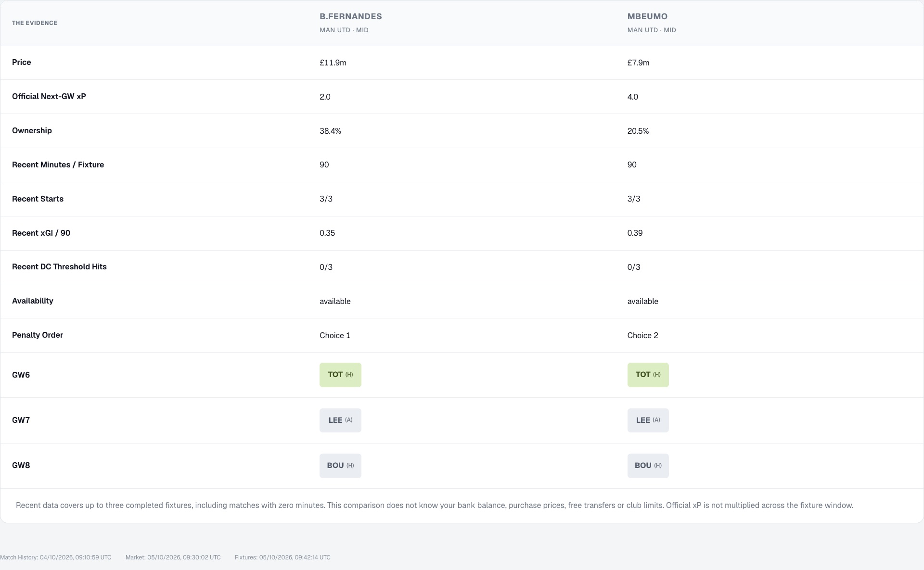Click the Market timestamp in footer
This screenshot has width=924, height=570.
coord(173,557)
